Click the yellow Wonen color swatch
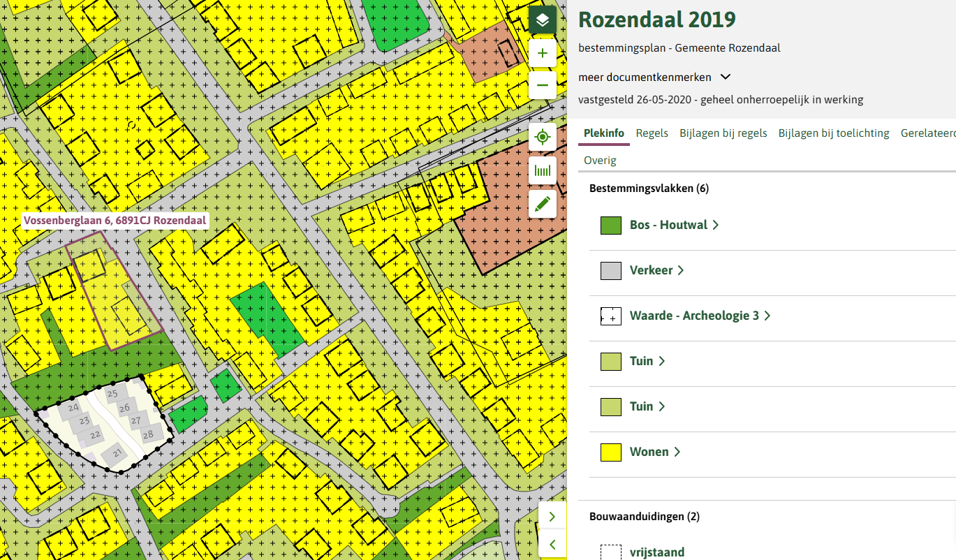The image size is (956, 560). (611, 452)
